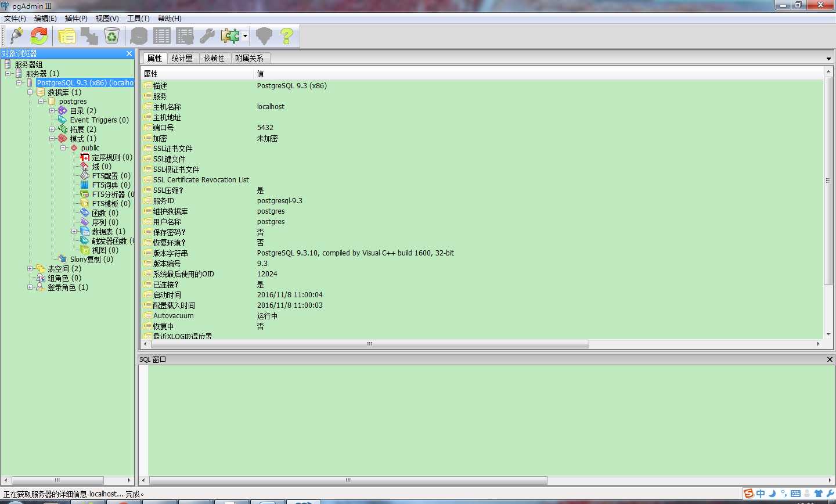Collapse the 服务器 (1) node
The image size is (836, 504).
(x=8, y=74)
